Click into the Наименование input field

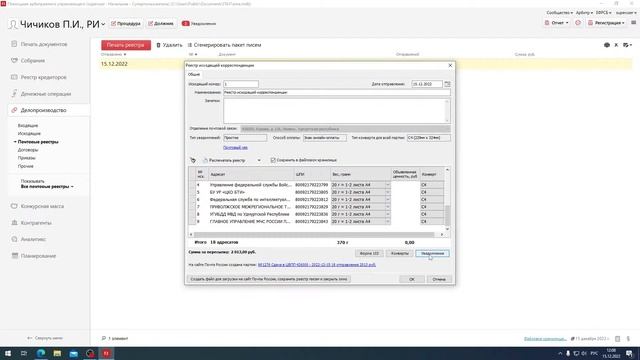[337, 93]
